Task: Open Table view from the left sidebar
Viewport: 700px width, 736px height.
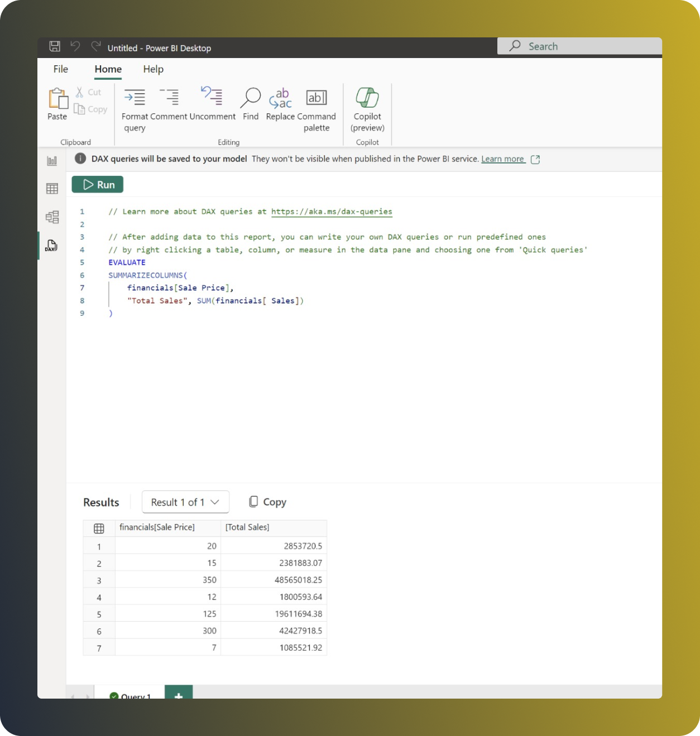Action: 51,189
